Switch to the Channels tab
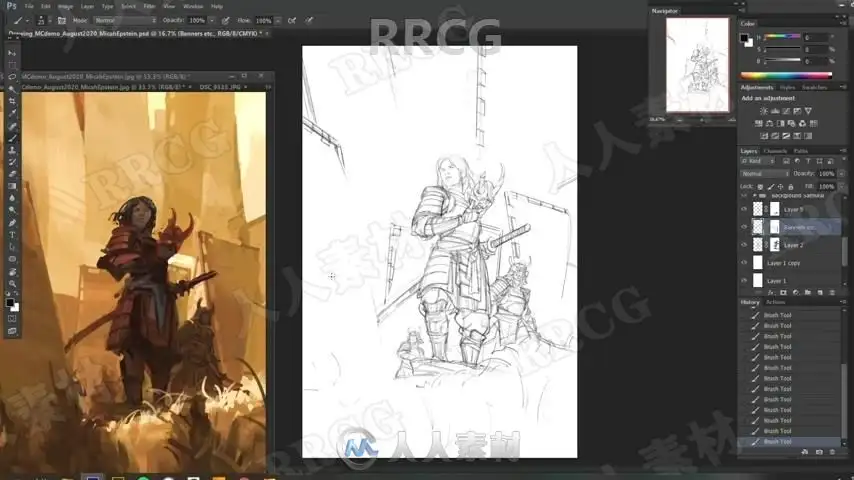The image size is (854, 480). (775, 151)
